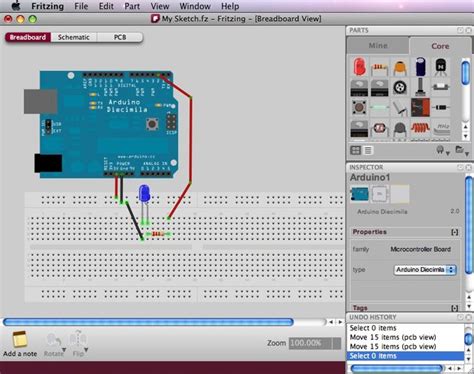The width and height of the screenshot is (474, 374).
Task: Collapse the Properties section
Action: tap(455, 232)
